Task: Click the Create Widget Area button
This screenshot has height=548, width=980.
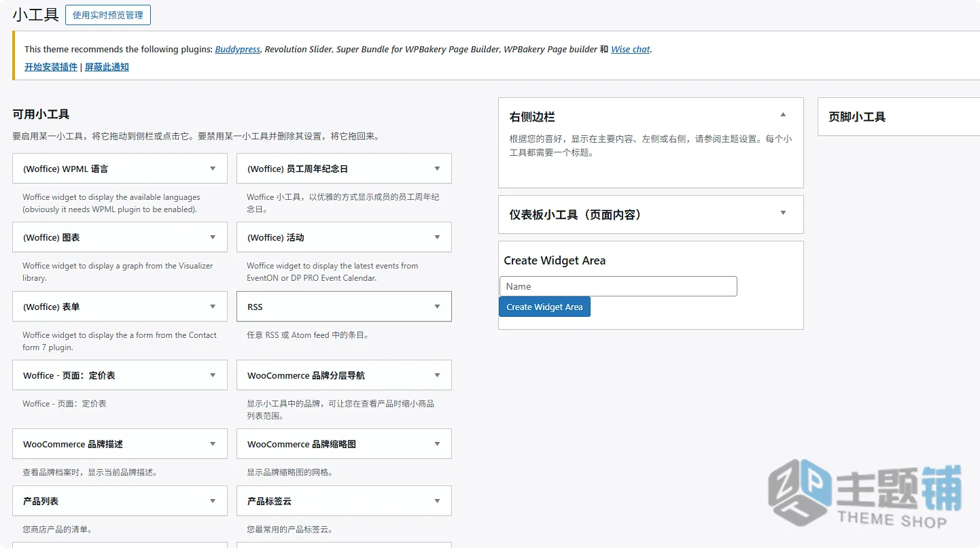Action: point(544,307)
